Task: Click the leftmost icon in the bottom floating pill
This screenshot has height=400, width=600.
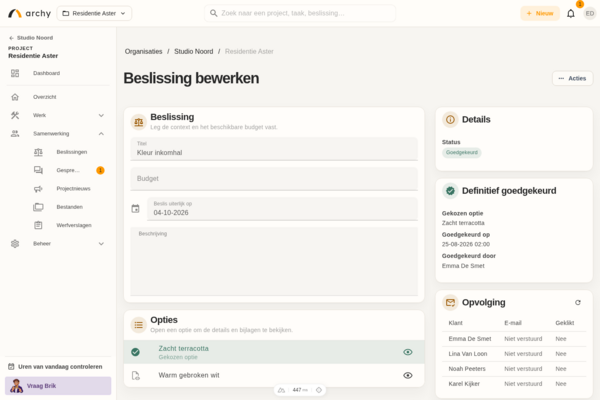Action: tap(282, 390)
